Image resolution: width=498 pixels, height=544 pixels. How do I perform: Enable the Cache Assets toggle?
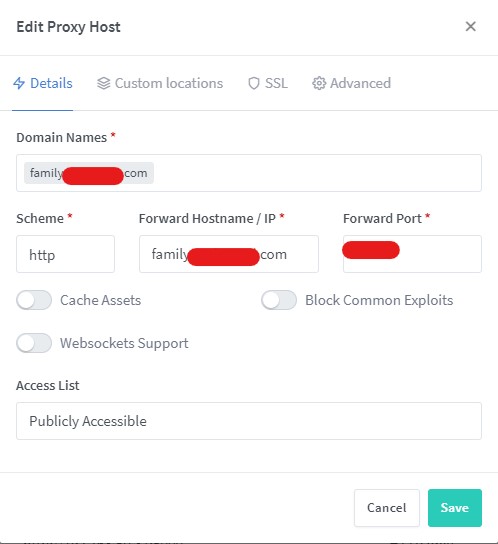(x=34, y=300)
